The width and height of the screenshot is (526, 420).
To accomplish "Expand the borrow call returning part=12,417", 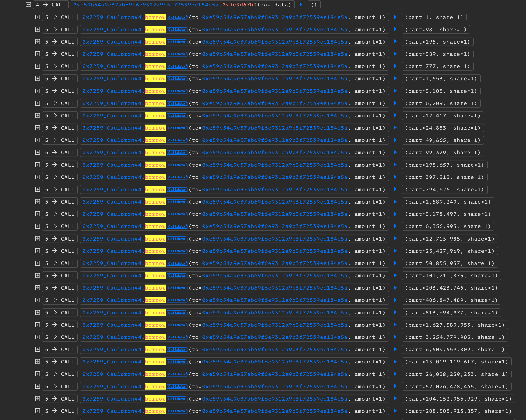I will [38, 116].
